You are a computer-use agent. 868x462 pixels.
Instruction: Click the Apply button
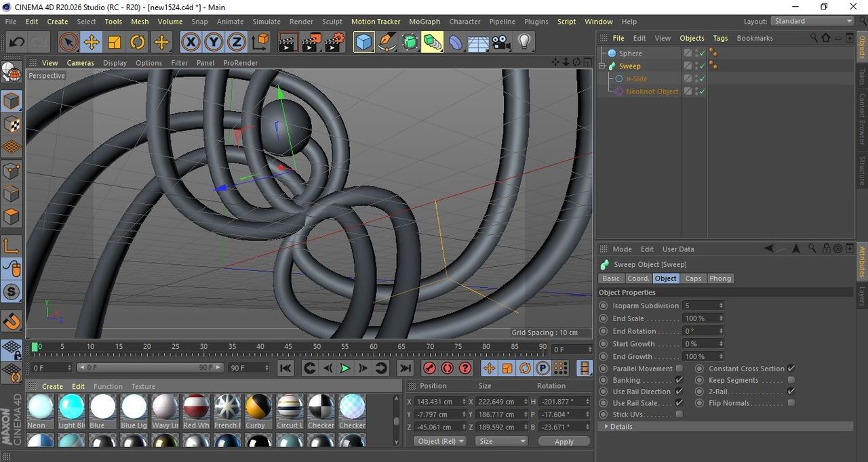point(564,441)
